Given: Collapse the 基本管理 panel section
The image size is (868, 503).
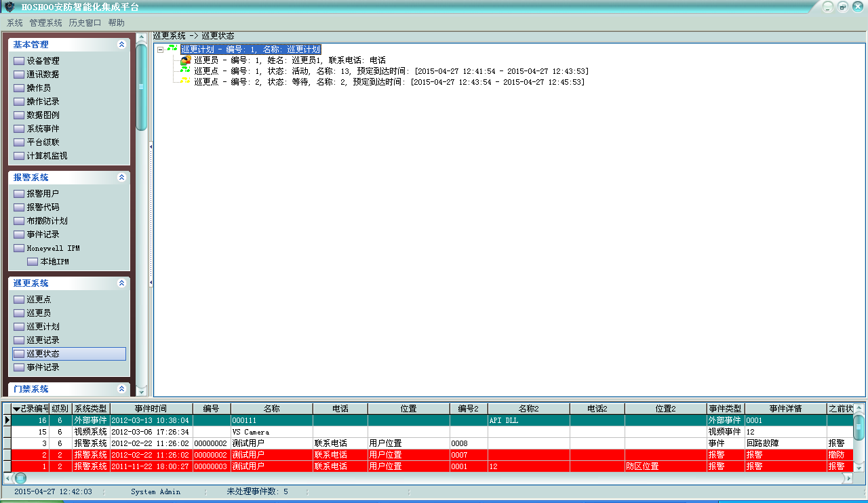Looking at the screenshot, I should (x=121, y=45).
